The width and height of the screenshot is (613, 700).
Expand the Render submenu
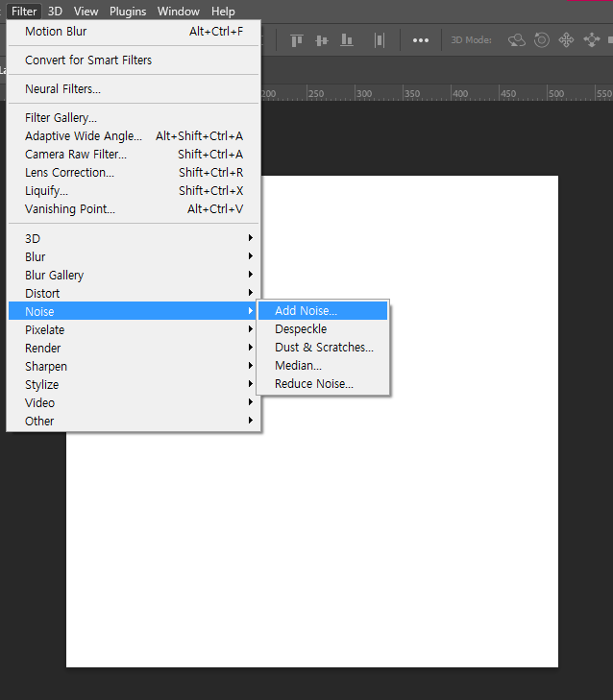tap(134, 348)
